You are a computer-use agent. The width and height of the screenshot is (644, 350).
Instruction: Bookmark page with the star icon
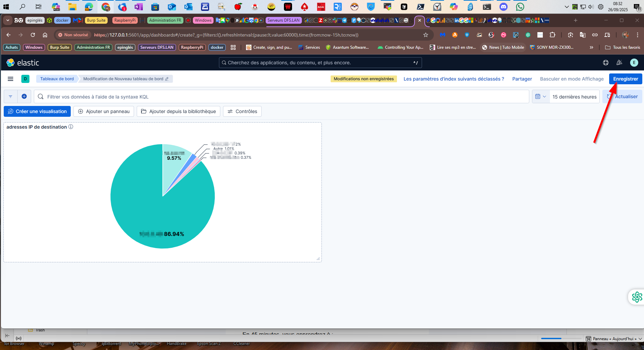click(x=426, y=35)
